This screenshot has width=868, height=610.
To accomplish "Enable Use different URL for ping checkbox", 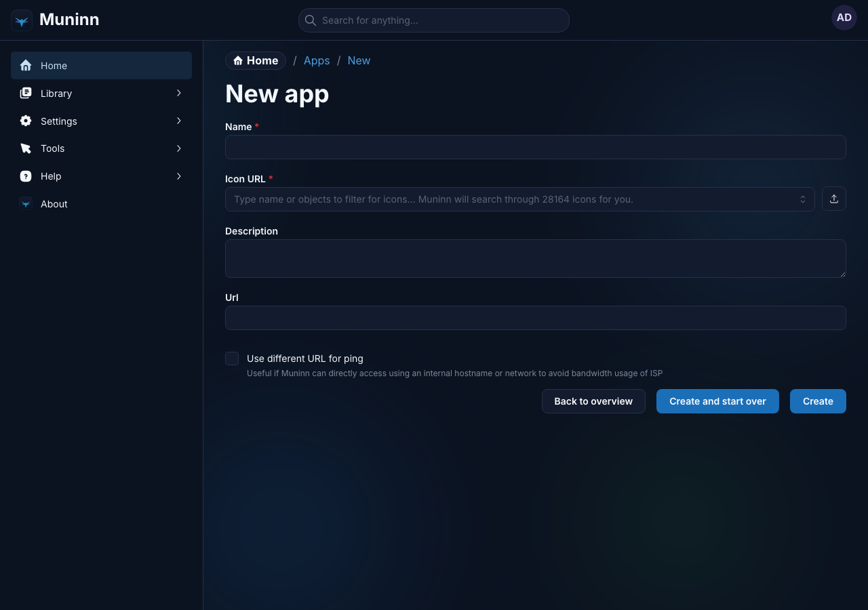I will 232,359.
